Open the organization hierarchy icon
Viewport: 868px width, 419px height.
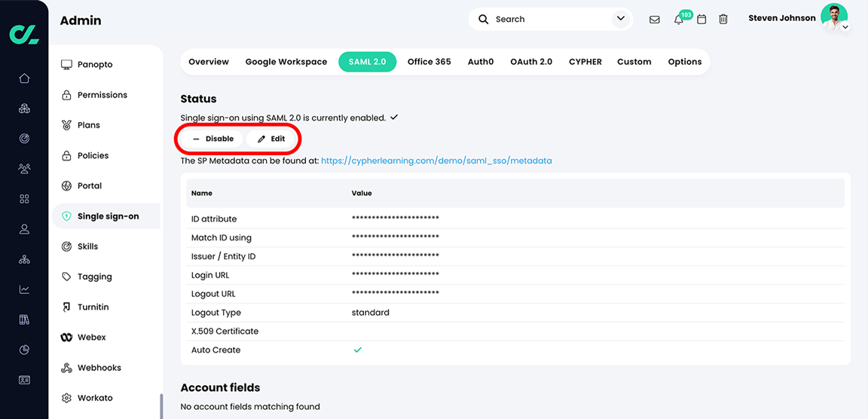[x=24, y=259]
